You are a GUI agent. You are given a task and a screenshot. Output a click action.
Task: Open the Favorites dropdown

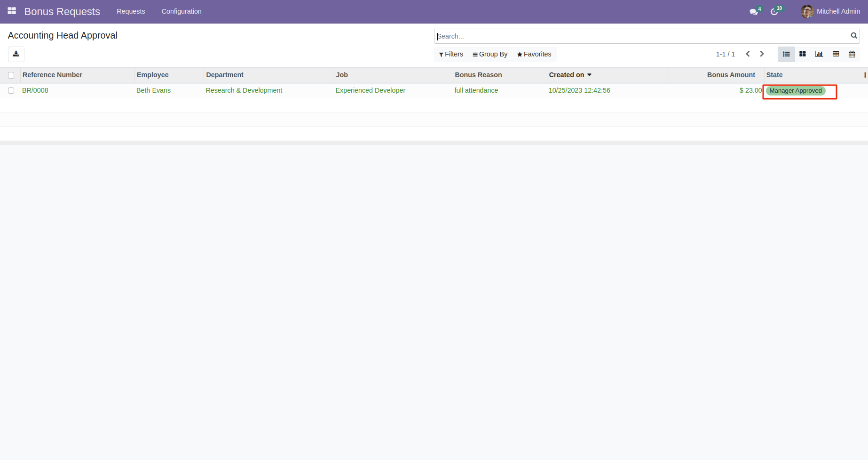point(534,54)
